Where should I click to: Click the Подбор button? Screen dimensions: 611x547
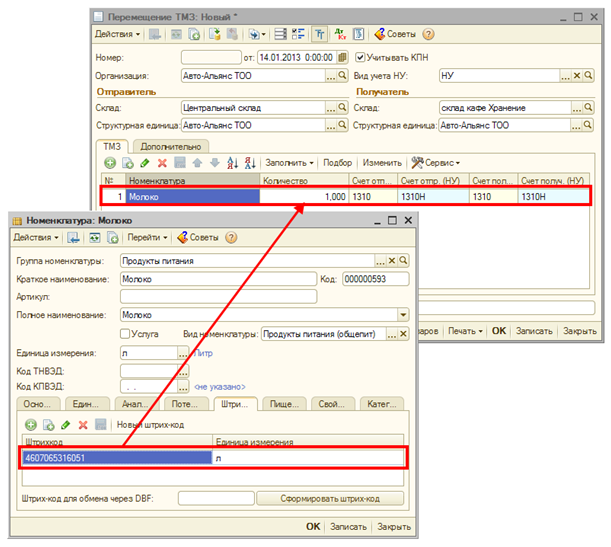pos(338,162)
